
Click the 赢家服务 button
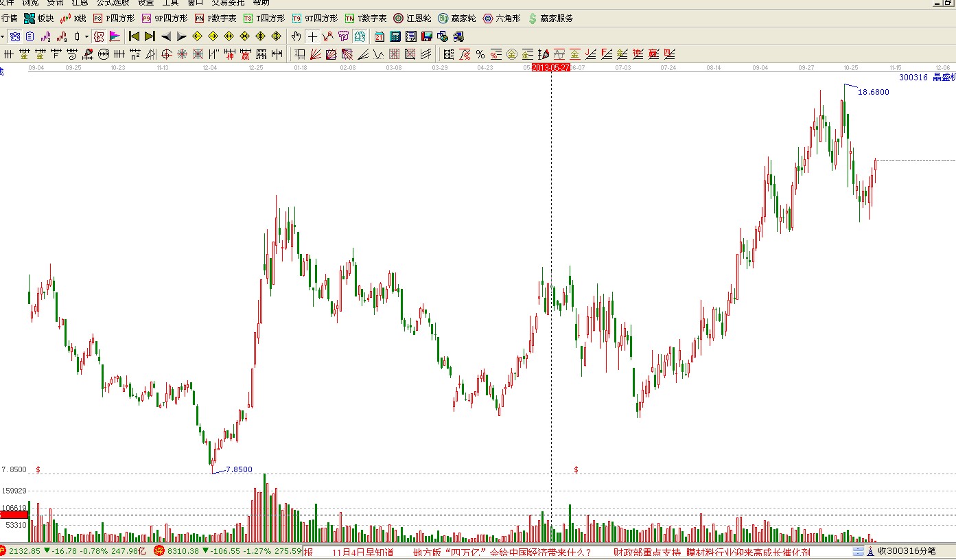[x=550, y=19]
